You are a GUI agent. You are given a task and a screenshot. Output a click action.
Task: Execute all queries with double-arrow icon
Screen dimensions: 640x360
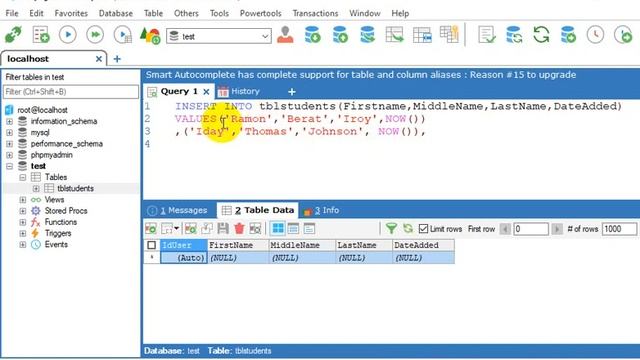pos(95,35)
